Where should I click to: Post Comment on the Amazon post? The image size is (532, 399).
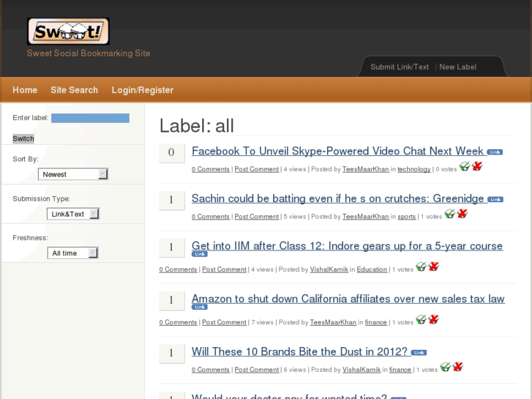click(x=224, y=322)
